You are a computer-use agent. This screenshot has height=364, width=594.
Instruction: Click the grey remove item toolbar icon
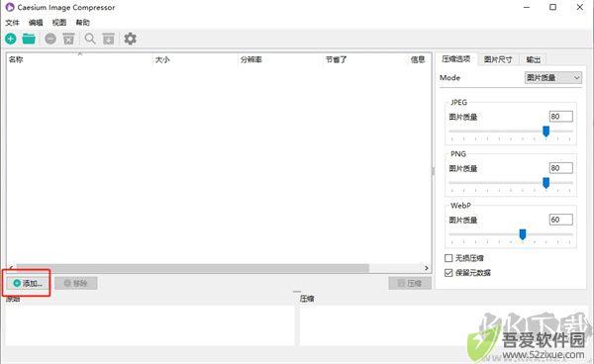[50, 39]
